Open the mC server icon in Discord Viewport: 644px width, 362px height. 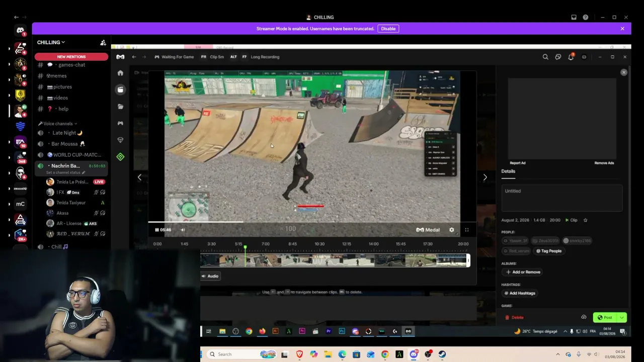tap(20, 204)
